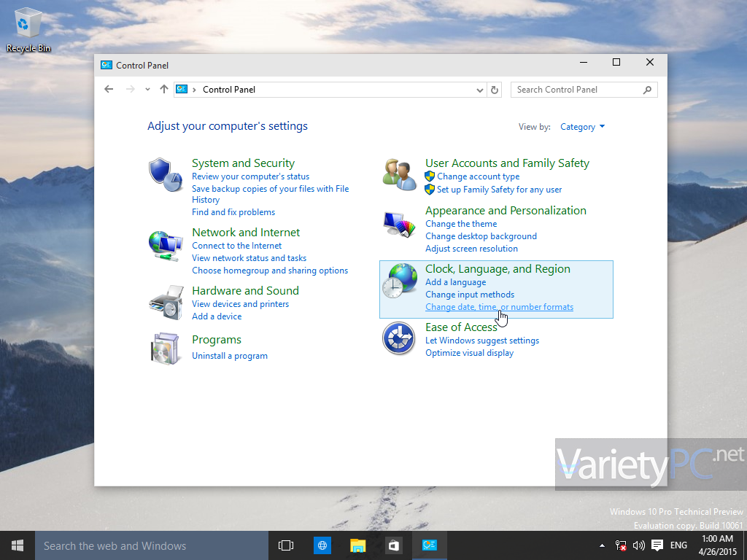
Task: Click Connect to the Internet
Action: pyautogui.click(x=237, y=246)
